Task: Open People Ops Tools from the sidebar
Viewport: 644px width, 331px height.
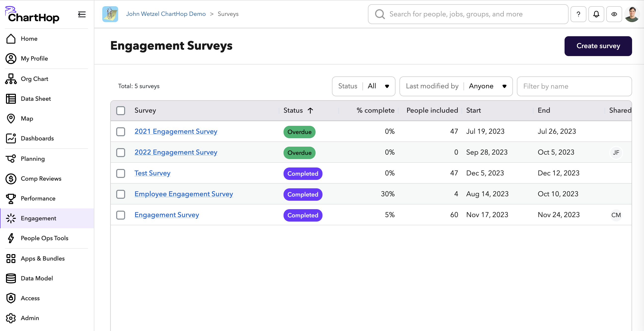Action: (x=44, y=238)
